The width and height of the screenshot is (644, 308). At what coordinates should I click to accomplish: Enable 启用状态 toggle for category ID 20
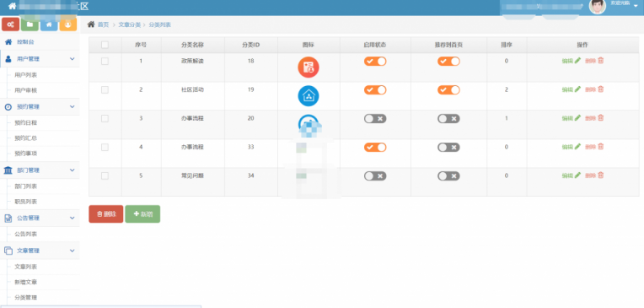coord(375,119)
